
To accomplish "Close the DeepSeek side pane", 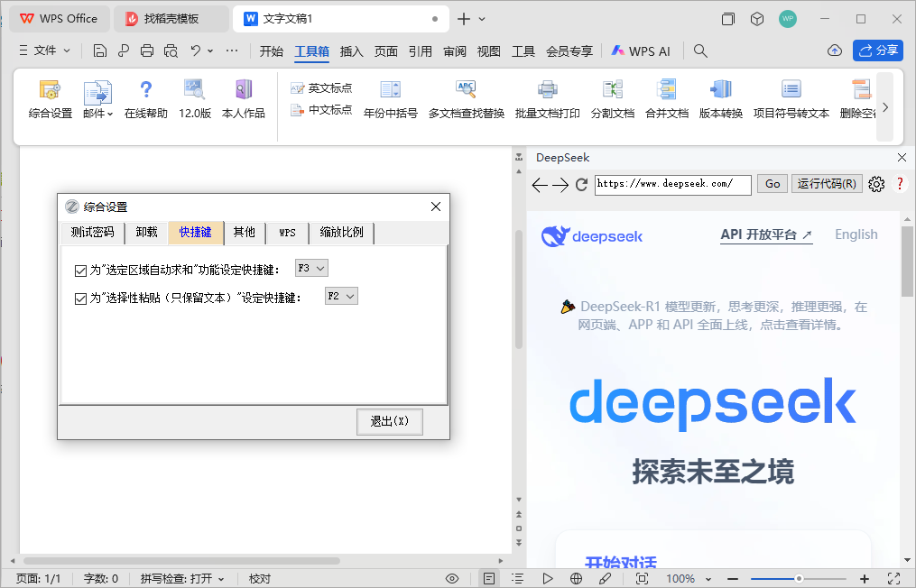I will tap(902, 158).
